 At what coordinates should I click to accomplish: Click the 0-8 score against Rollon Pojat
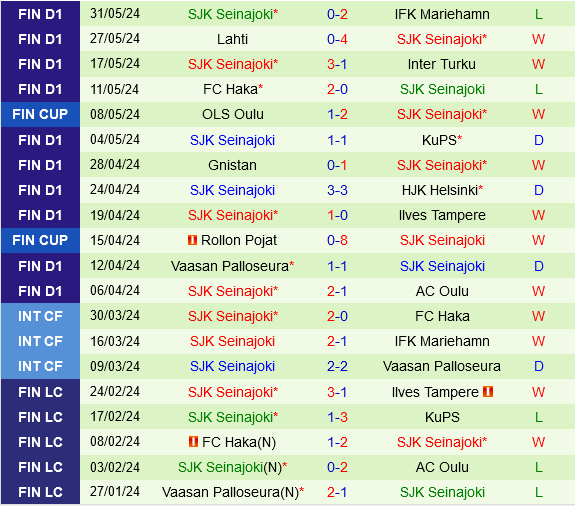(x=337, y=241)
